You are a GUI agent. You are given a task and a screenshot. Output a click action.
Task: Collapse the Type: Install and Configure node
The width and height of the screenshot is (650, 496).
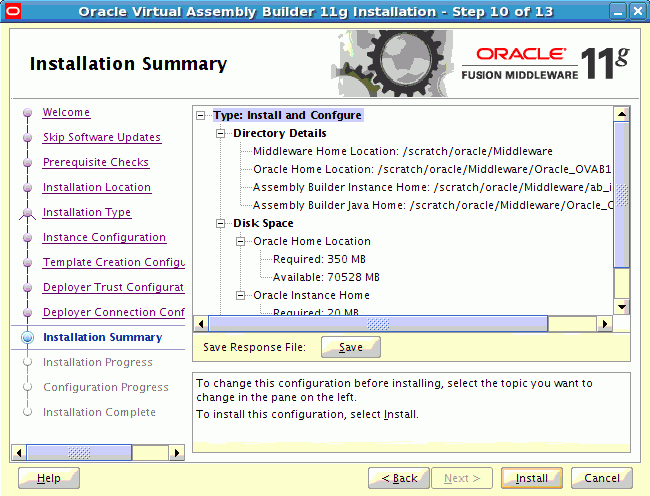click(201, 115)
